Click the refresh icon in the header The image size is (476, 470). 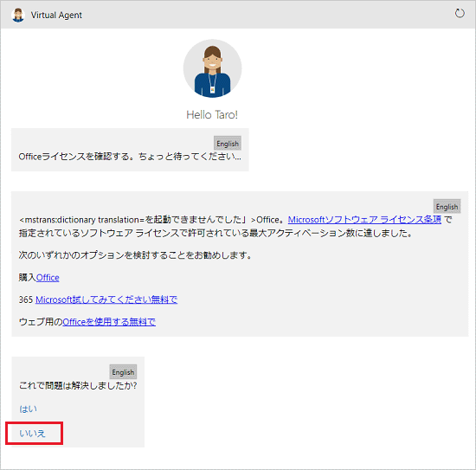460,13
